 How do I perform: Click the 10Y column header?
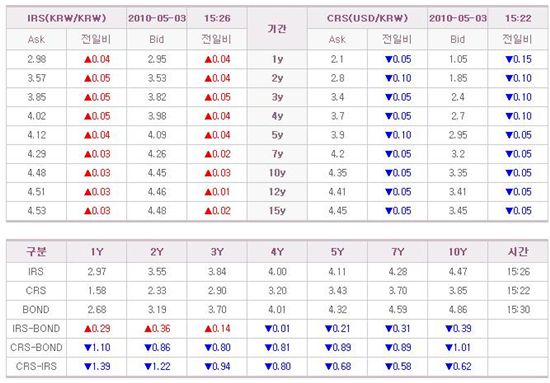click(x=458, y=252)
